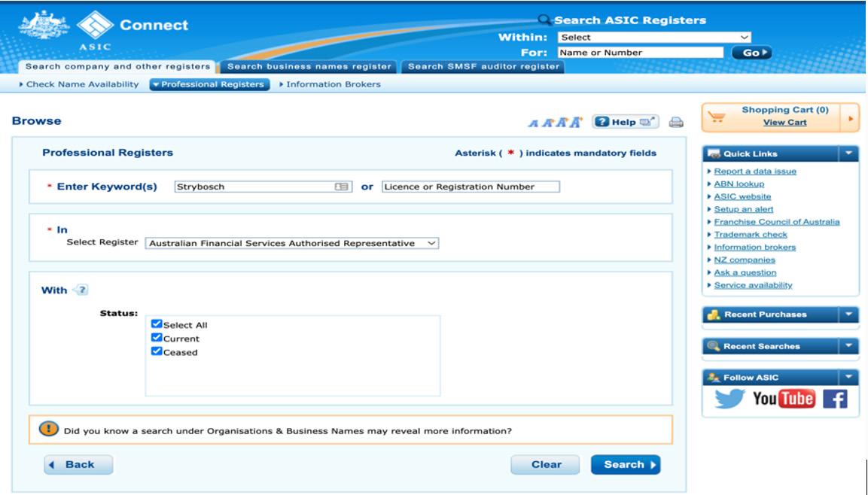Open ASIC YouTube channel icon
The height and width of the screenshot is (495, 868).
(x=783, y=398)
